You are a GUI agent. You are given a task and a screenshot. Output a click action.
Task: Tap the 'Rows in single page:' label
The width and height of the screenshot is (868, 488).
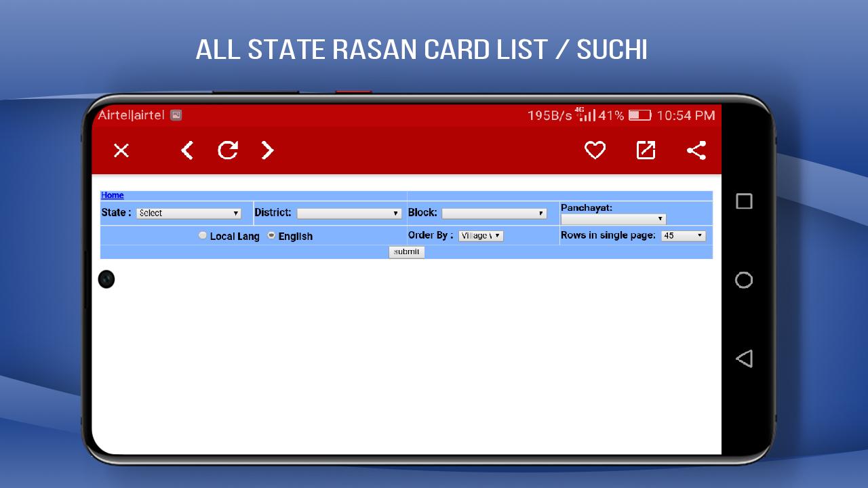pyautogui.click(x=608, y=235)
